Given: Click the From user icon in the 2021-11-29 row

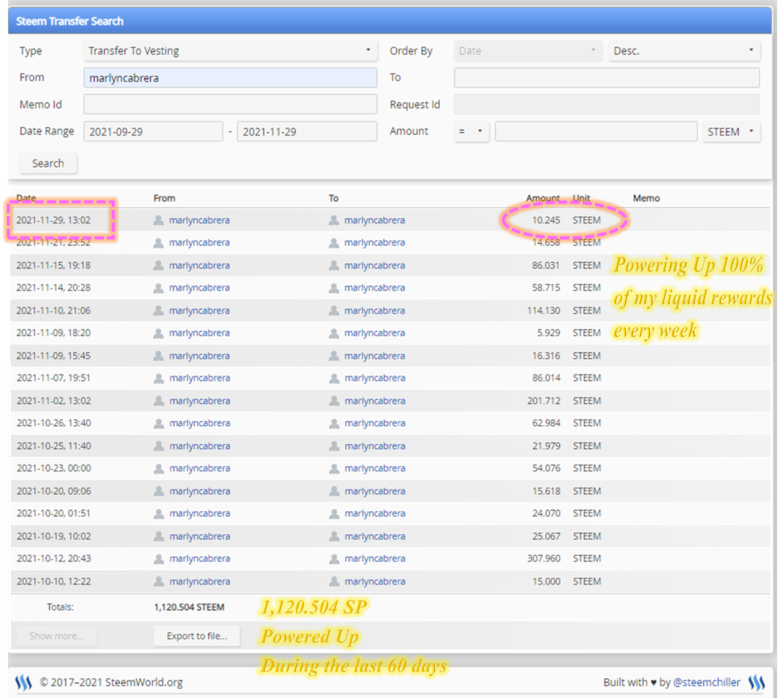Looking at the screenshot, I should point(158,220).
